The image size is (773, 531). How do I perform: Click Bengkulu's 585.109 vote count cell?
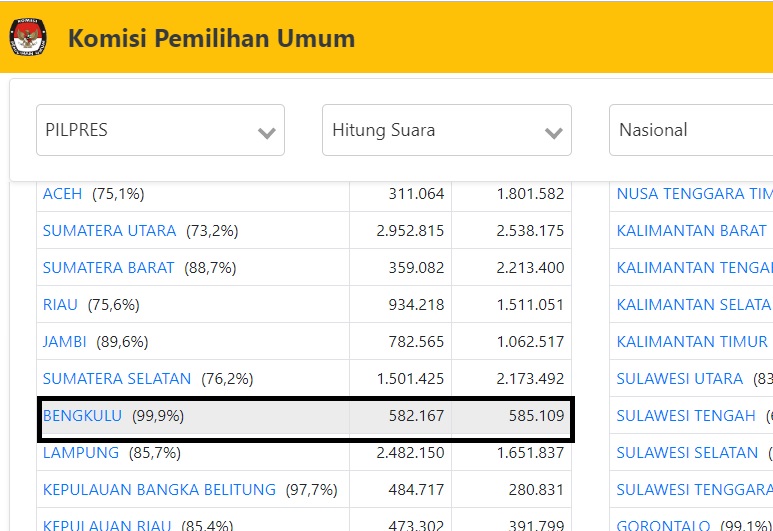coord(530,416)
